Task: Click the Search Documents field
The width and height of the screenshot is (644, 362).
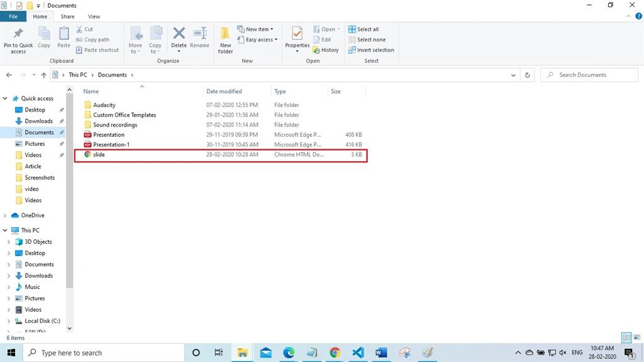Action: pyautogui.click(x=589, y=75)
